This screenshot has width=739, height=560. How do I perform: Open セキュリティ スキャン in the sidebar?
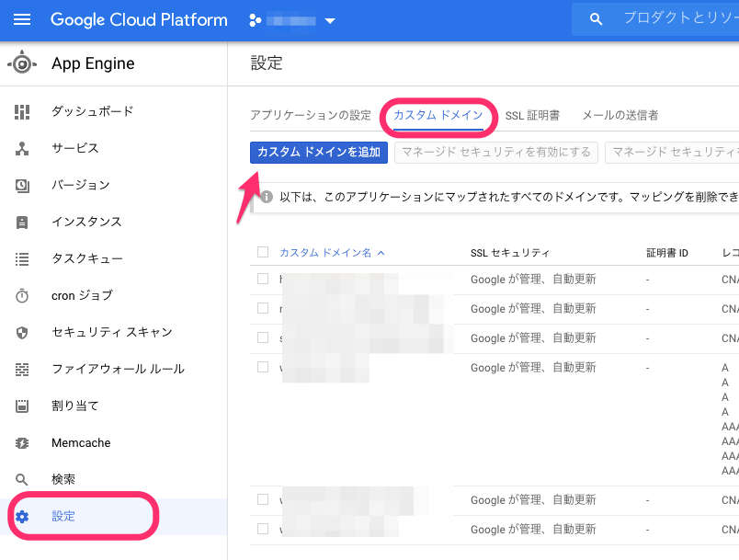click(x=113, y=332)
